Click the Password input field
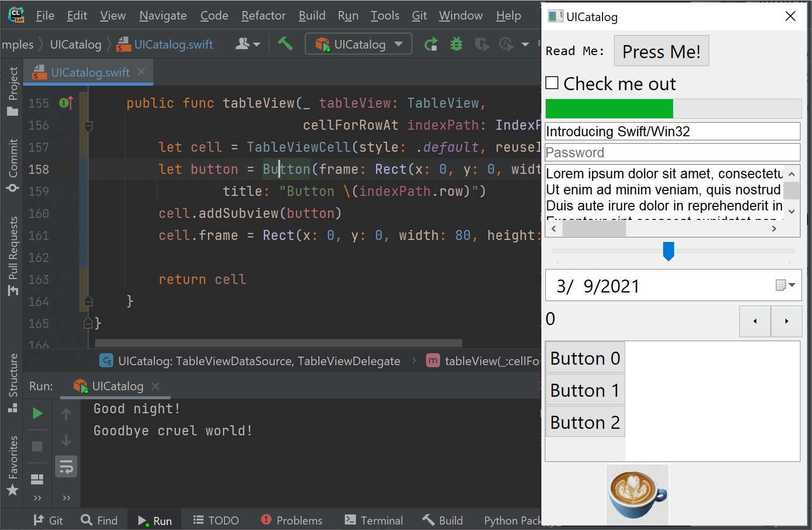The height and width of the screenshot is (530, 812). pos(672,152)
